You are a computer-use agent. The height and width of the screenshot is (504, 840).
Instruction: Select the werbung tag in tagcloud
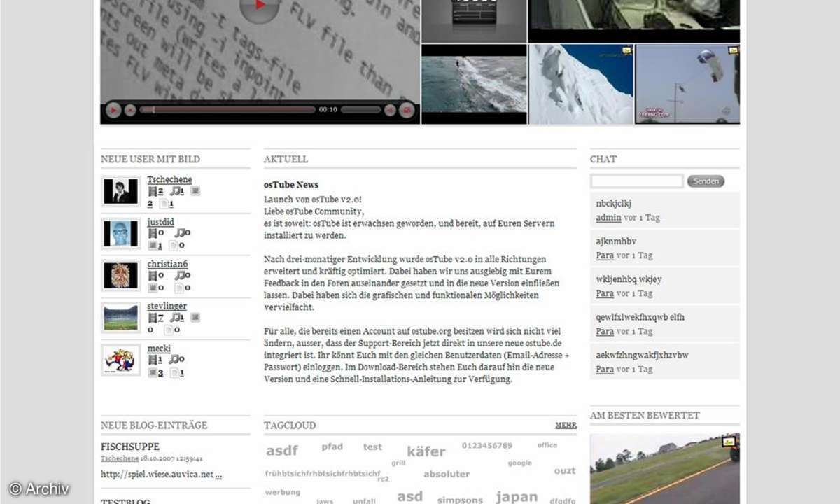tap(283, 492)
